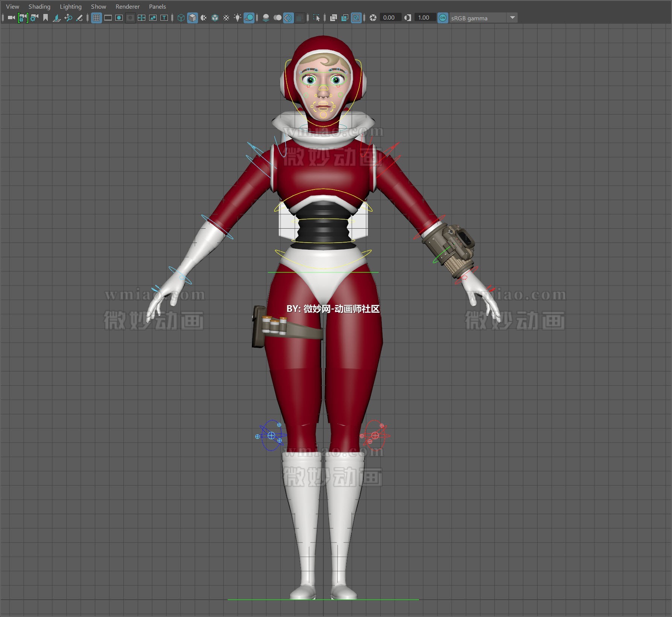This screenshot has width=672, height=617.
Task: Toggle the lock camera icon
Action: click(23, 18)
